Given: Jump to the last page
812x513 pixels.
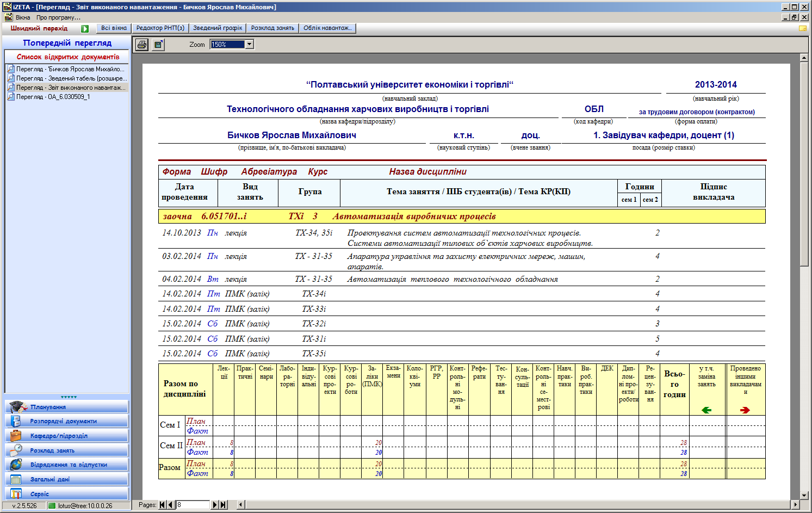Looking at the screenshot, I should point(223,505).
